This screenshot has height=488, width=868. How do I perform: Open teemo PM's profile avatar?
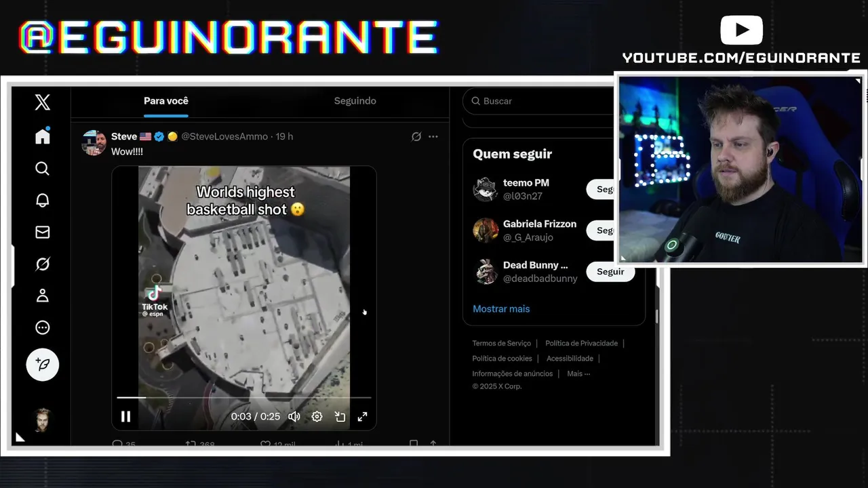486,189
